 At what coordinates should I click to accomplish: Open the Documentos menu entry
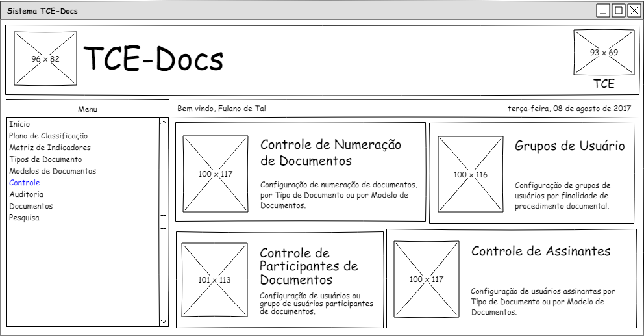(x=31, y=206)
